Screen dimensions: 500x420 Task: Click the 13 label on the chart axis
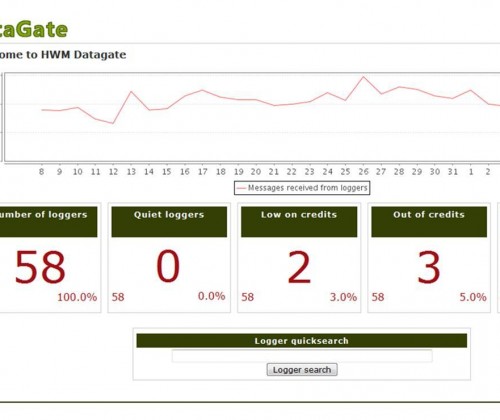pos(131,172)
